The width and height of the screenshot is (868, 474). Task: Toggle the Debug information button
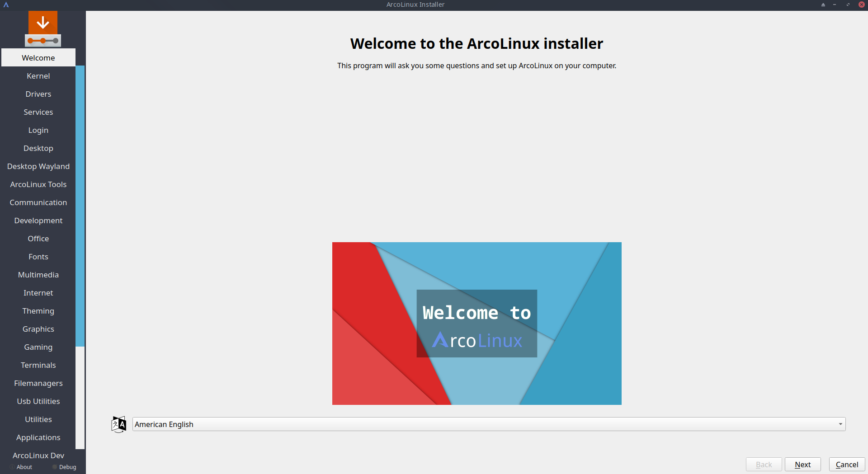[x=64, y=467]
